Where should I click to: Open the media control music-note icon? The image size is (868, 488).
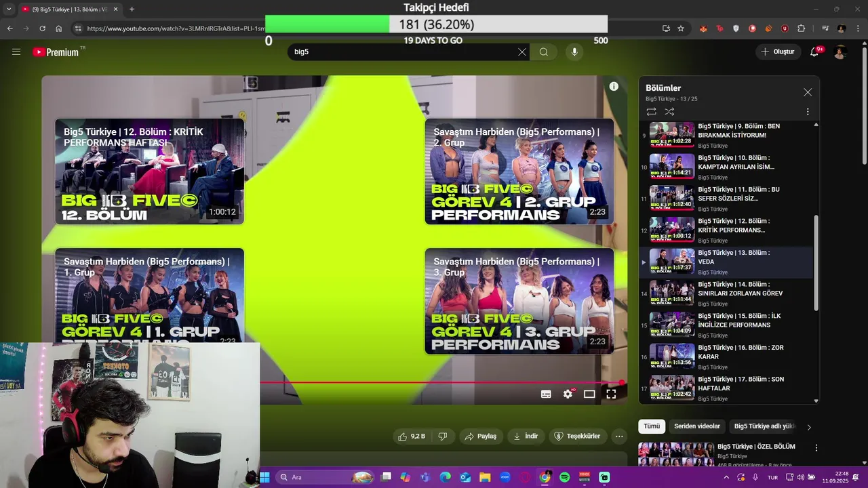point(825,28)
